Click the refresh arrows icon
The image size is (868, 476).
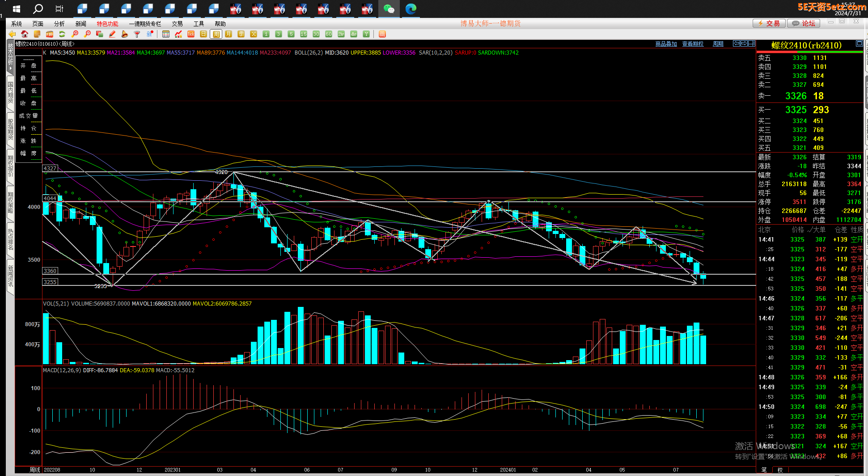point(62,34)
